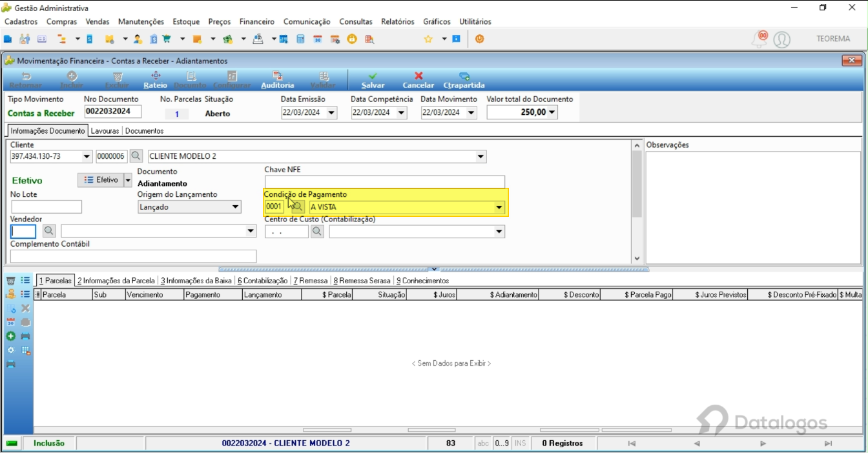Open the Efetivo button dropdown arrow
The width and height of the screenshot is (868, 453).
click(x=128, y=180)
